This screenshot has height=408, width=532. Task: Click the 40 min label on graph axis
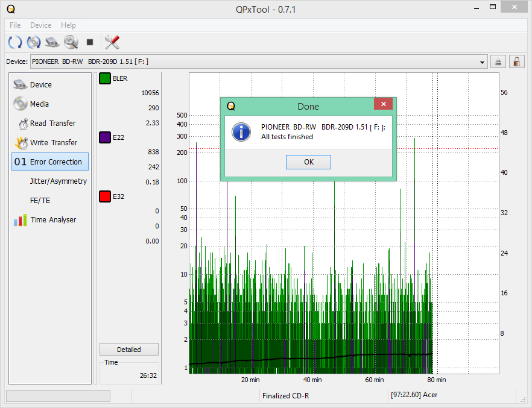[312, 380]
